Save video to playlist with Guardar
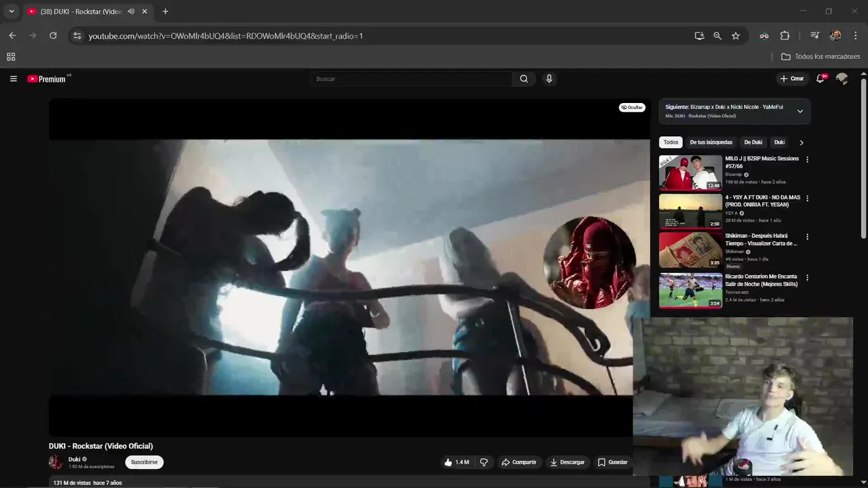The width and height of the screenshot is (868, 488). pos(612,462)
